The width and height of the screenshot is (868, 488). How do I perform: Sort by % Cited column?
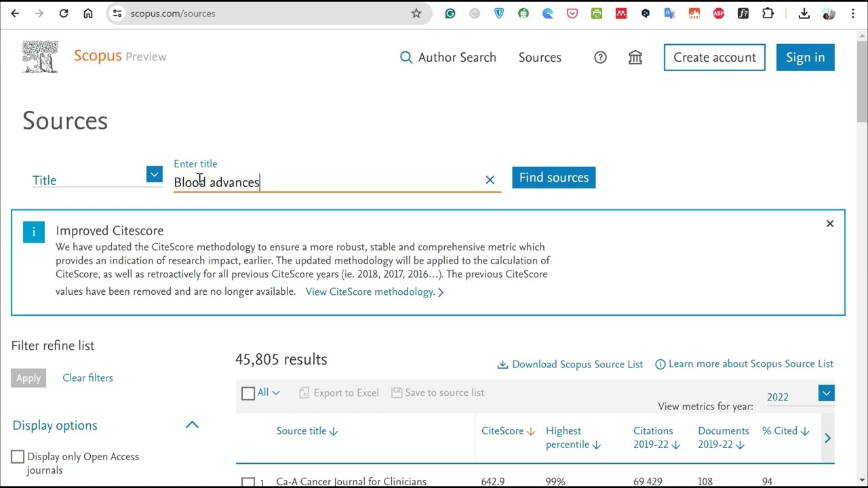786,431
